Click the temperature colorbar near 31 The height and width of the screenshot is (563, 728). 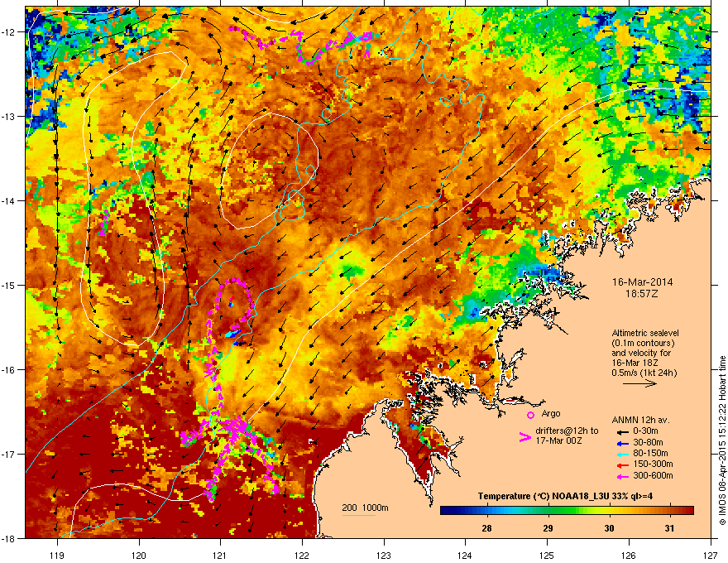[x=669, y=511]
